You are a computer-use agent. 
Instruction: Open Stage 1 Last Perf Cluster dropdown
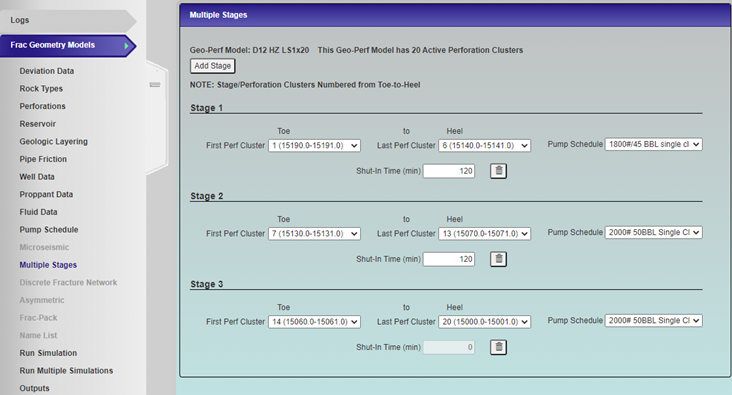484,146
